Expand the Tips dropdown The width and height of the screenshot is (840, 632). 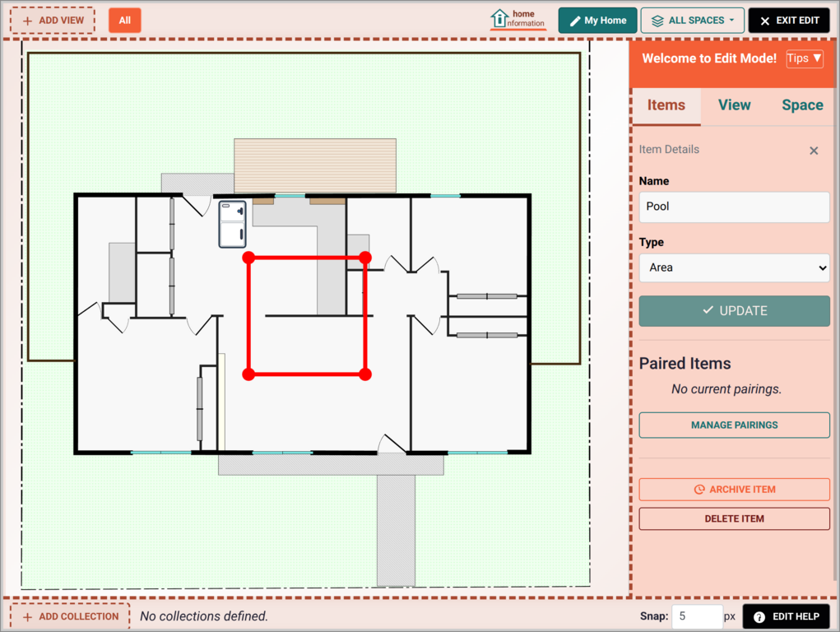[804, 58]
